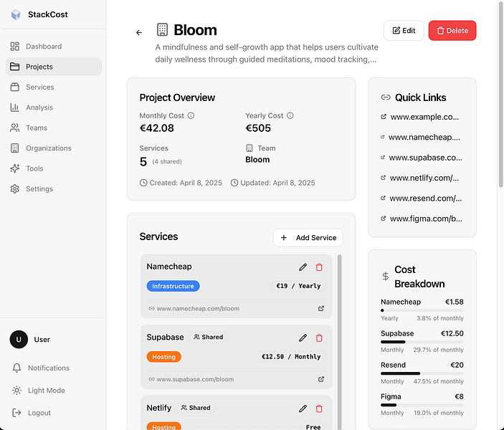
Task: Go to the Services page in sidebar
Action: click(54, 87)
